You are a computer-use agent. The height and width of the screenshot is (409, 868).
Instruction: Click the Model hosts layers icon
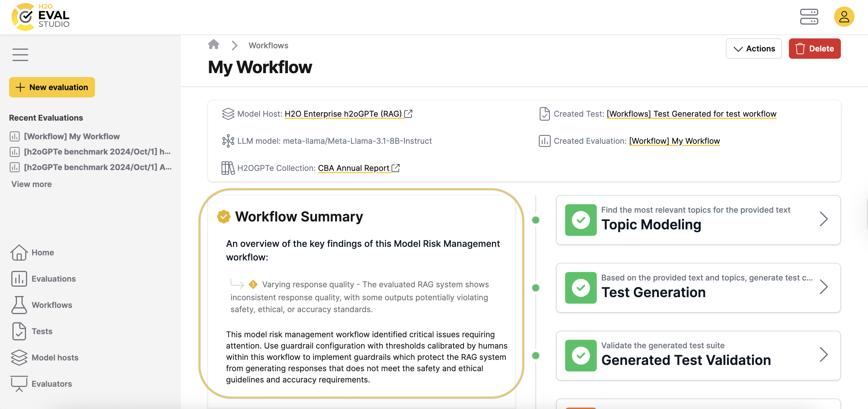coord(19,358)
